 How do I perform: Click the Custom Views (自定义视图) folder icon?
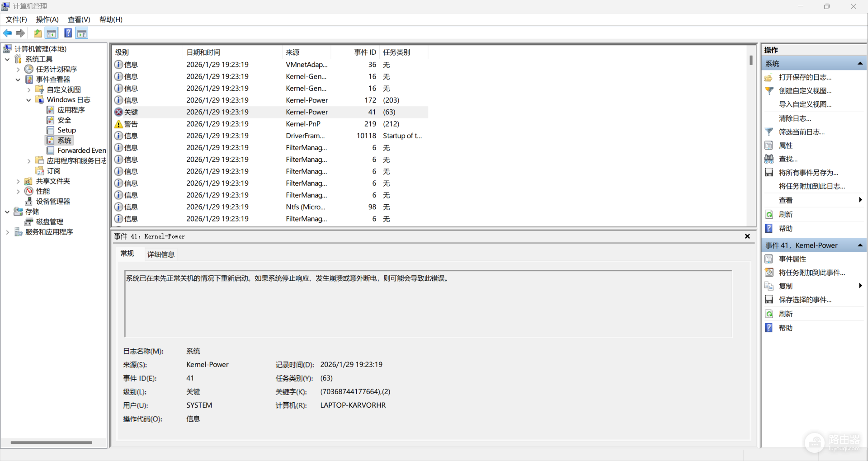[40, 89]
